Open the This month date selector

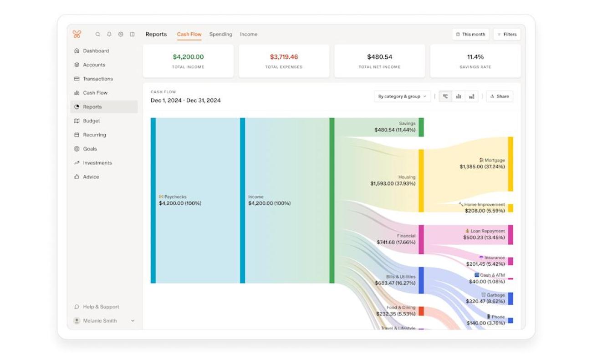tap(470, 34)
